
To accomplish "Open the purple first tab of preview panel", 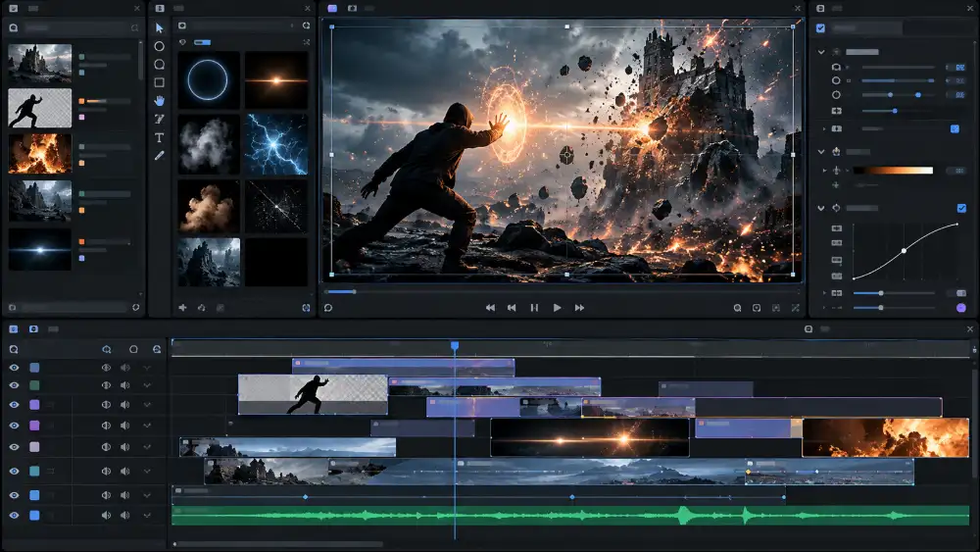I will coord(332,8).
